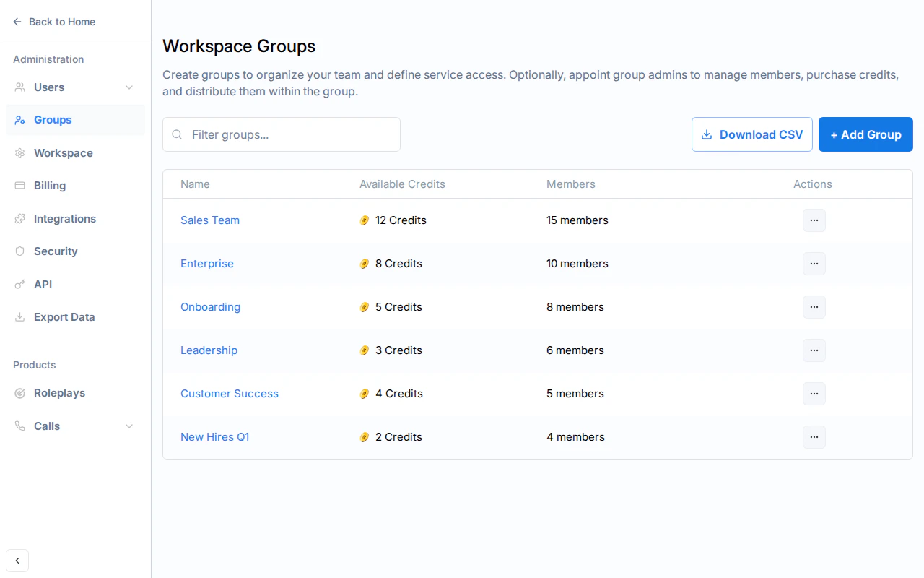Open the Sales Team group
Screen dimensions: 924x578
pyautogui.click(x=210, y=220)
